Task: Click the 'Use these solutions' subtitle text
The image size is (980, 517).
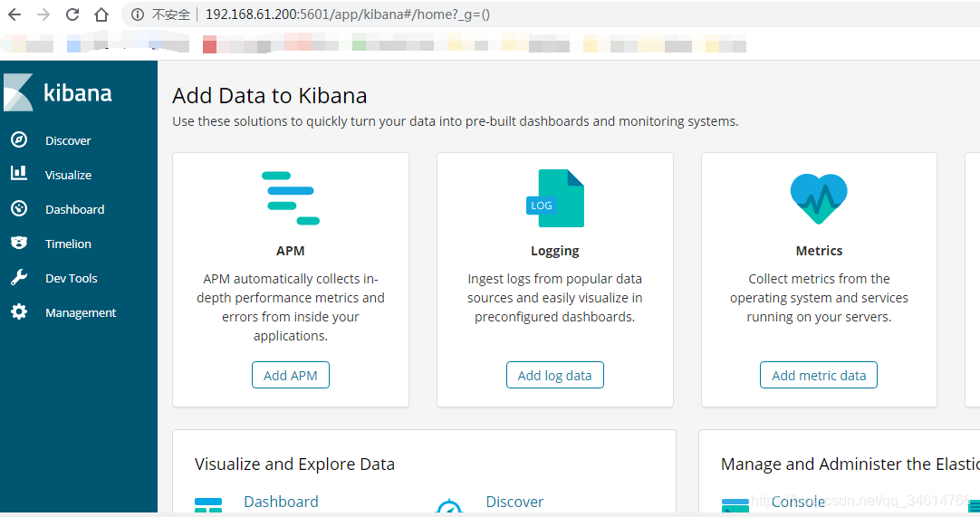Action: click(456, 121)
